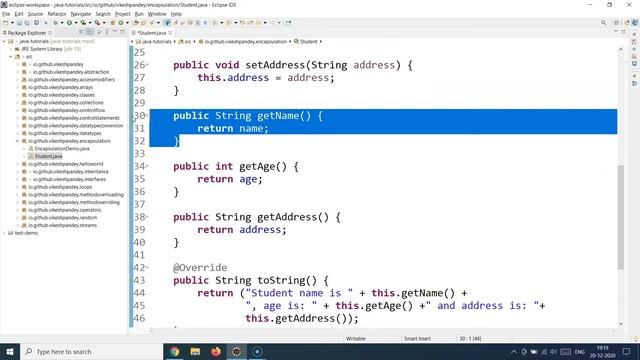Screen dimensions: 640x360
Task: Select EncapsulationDemo.java in the tree
Action: (x=62, y=149)
